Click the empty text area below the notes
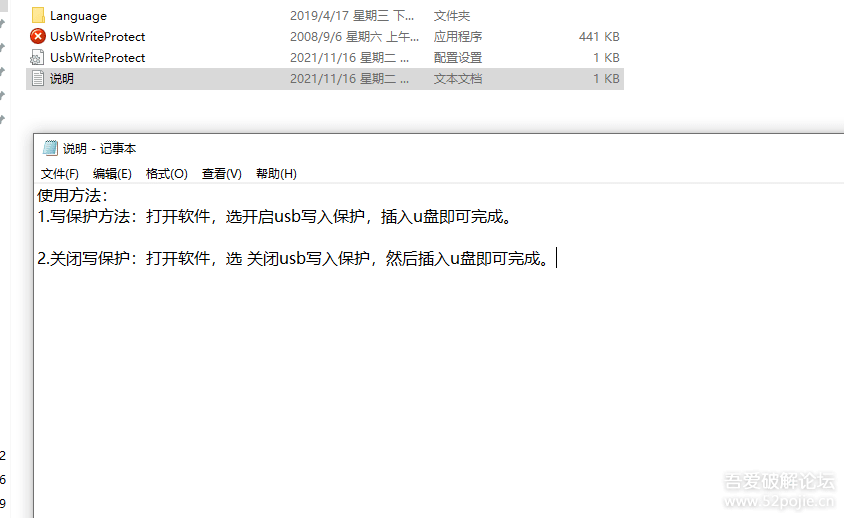Image resolution: width=844 pixels, height=518 pixels. coord(439,393)
